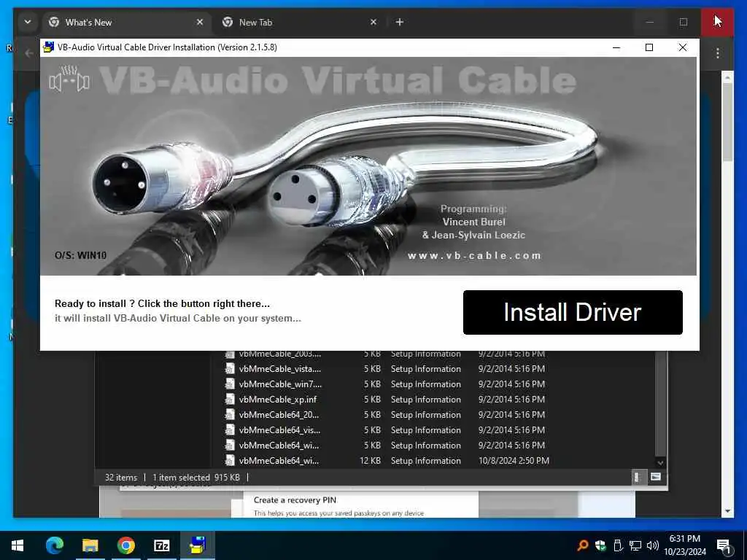Click the browser scroll-down arrow
This screenshot has height=560, width=747.
tap(727, 511)
